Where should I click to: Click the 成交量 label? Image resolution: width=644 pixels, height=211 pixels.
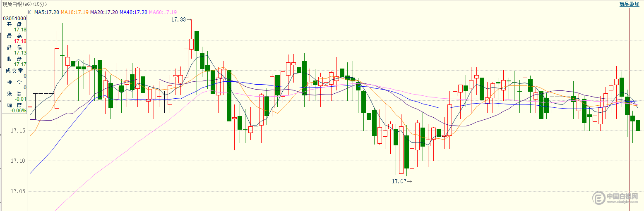click(x=14, y=71)
